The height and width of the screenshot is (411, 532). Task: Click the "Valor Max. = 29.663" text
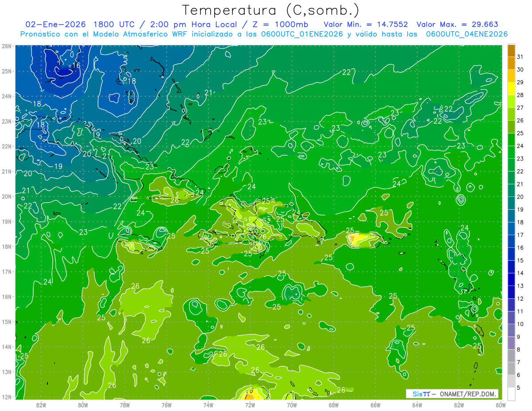tap(458, 24)
